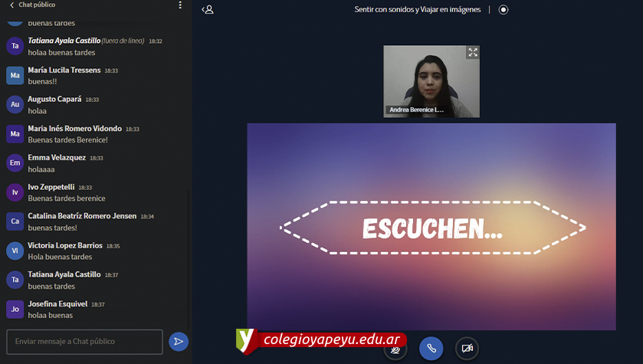The width and height of the screenshot is (643, 364).
Task: Toggle the recording indicator
Action: 504,10
